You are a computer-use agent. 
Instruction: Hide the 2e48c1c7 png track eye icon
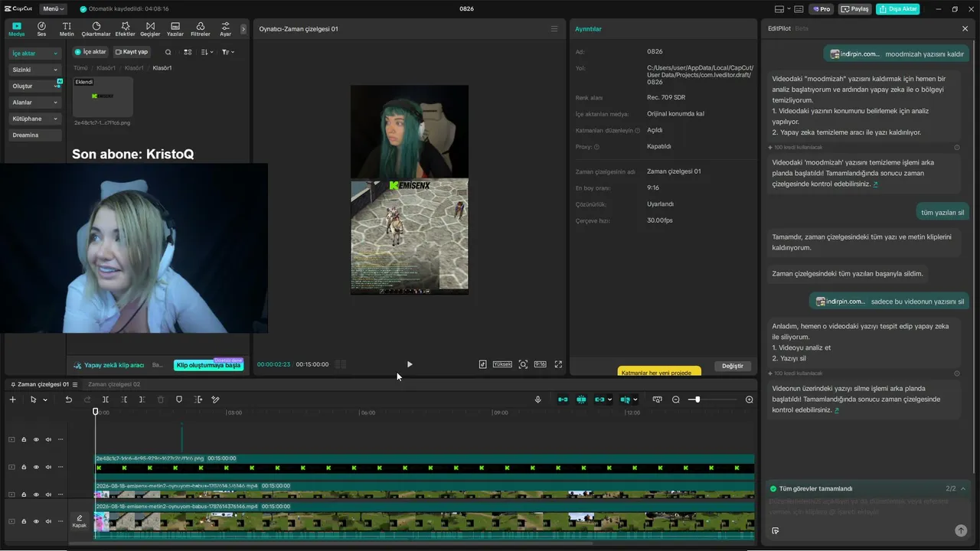36,467
